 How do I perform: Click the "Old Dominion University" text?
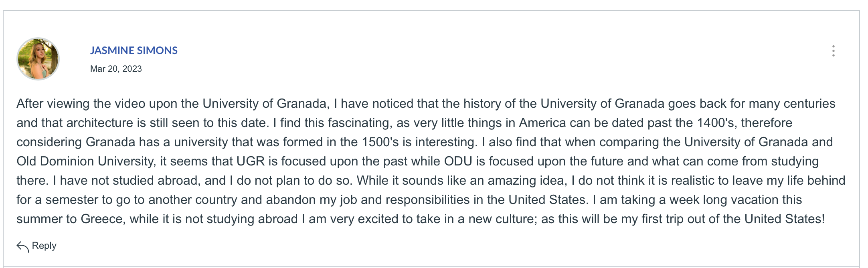[85, 161]
